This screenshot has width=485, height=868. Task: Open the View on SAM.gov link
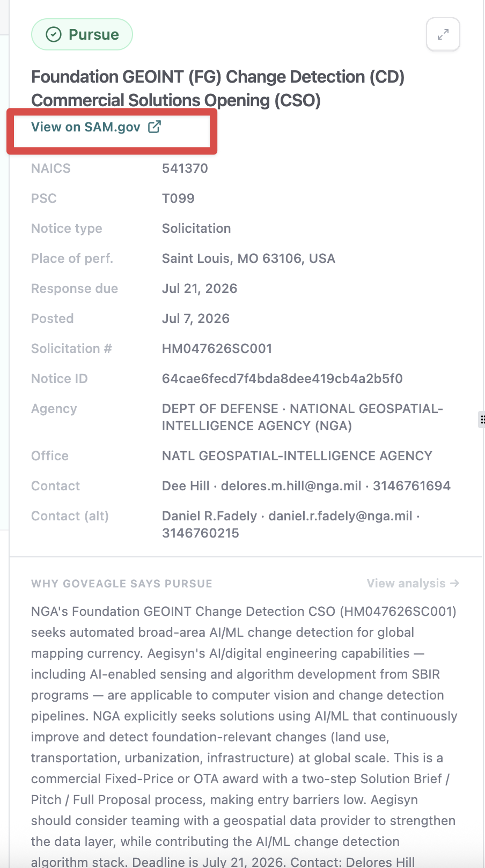click(x=96, y=127)
